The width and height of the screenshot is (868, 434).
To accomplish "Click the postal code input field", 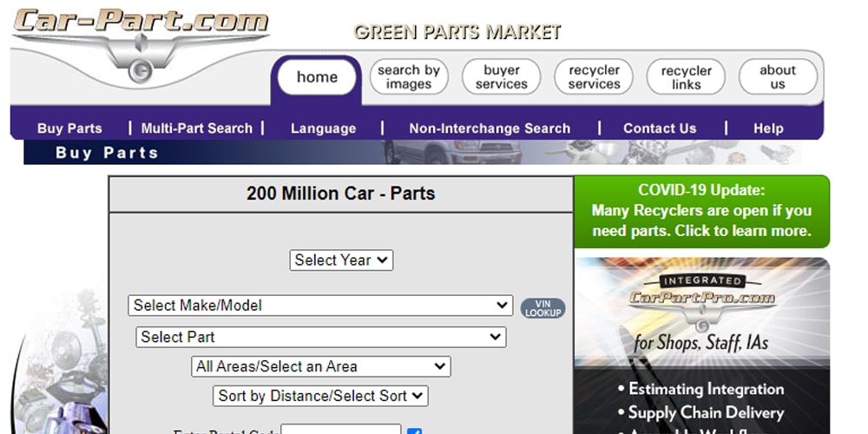I will pyautogui.click(x=341, y=430).
